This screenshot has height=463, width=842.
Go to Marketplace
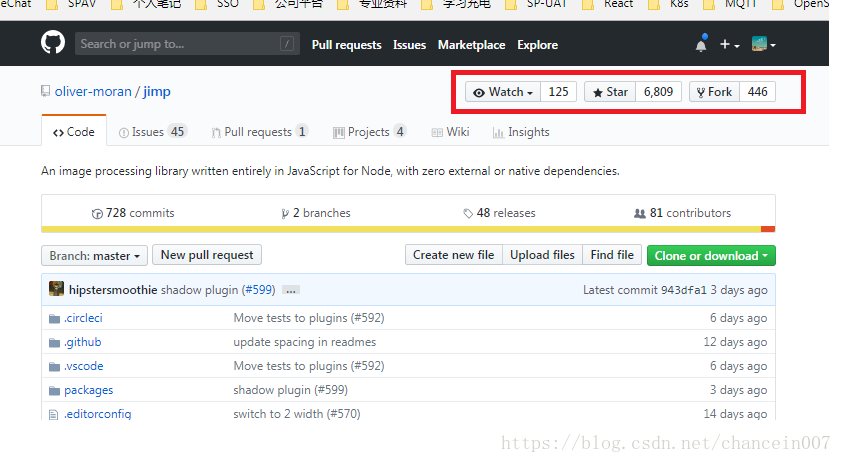pos(471,45)
